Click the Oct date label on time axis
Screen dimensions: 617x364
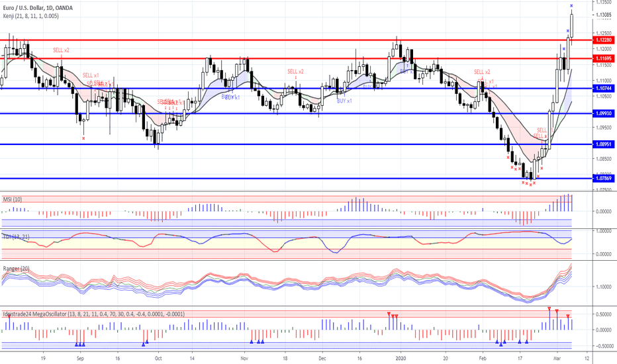[158, 359]
